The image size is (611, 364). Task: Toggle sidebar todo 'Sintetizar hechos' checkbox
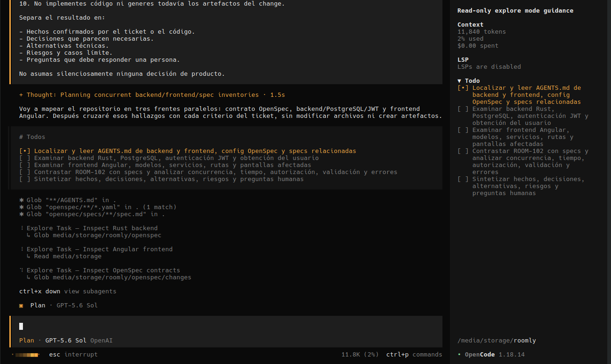463,179
